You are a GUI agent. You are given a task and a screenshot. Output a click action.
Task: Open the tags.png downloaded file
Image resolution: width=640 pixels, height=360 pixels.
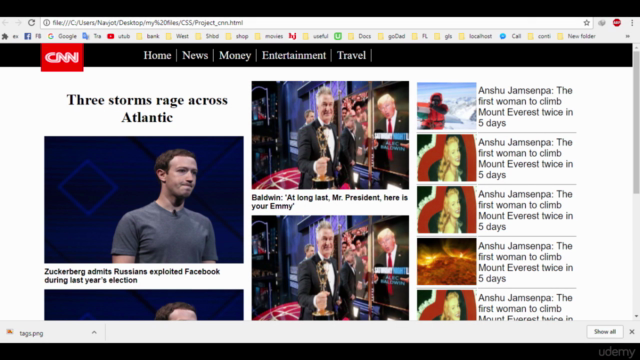[31, 333]
